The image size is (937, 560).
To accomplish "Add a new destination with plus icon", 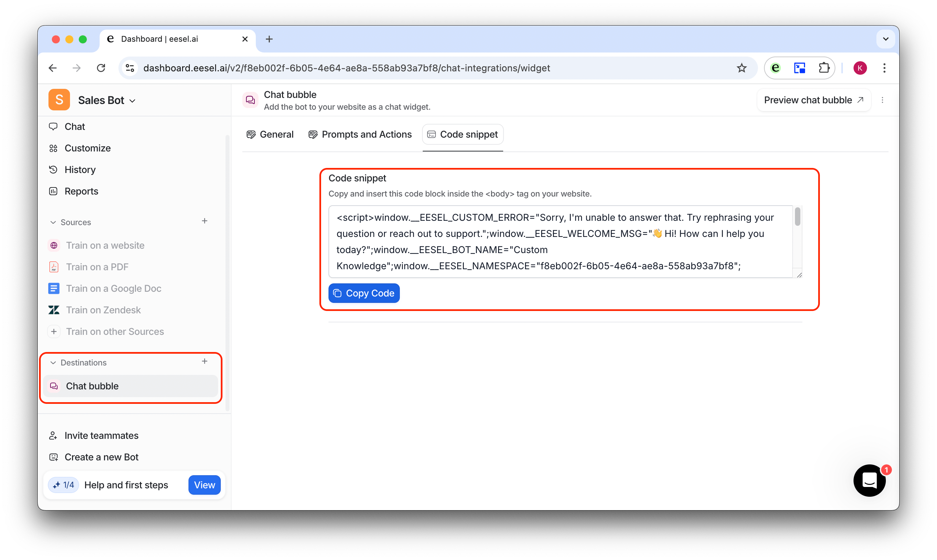I will coord(205,361).
